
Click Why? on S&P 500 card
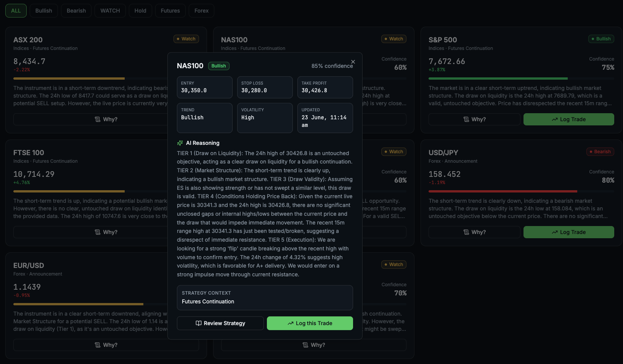(474, 119)
